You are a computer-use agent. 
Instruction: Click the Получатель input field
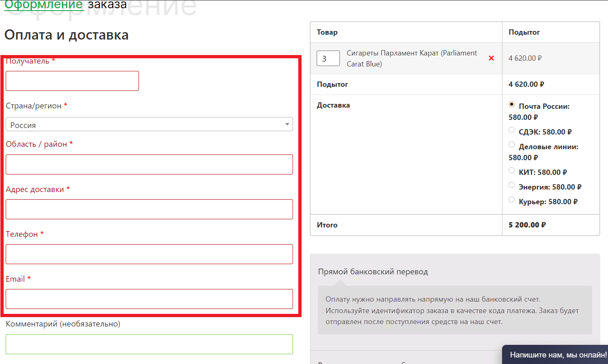[72, 81]
